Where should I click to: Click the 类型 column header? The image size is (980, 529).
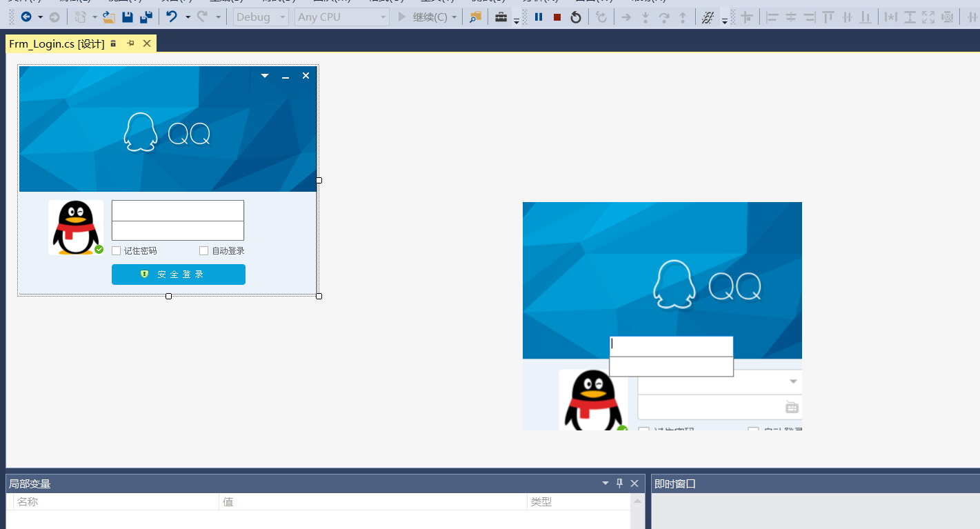[579, 502]
